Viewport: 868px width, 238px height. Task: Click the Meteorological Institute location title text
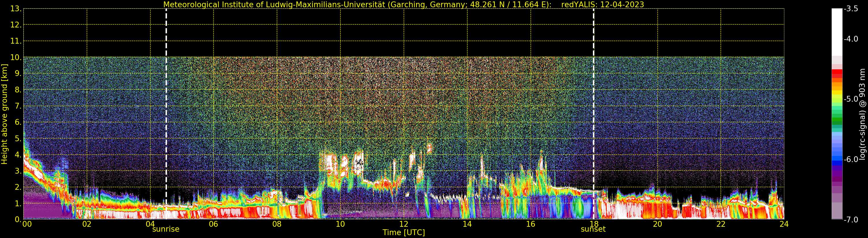coord(358,4)
